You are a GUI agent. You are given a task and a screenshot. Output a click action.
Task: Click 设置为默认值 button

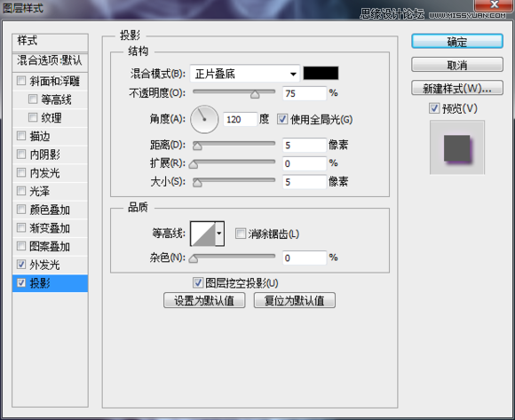tap(204, 300)
